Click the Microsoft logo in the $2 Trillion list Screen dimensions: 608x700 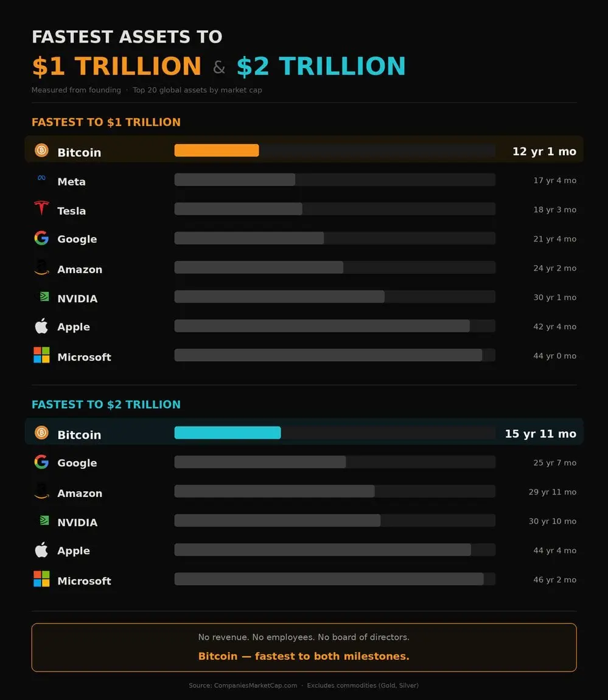(x=41, y=579)
